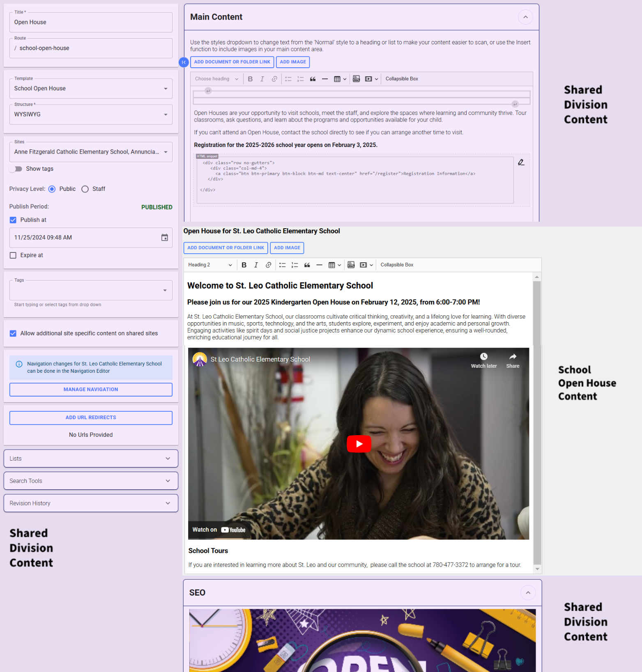Click the Watch later clock icon on the video
The height and width of the screenshot is (672, 642).
pyautogui.click(x=483, y=357)
